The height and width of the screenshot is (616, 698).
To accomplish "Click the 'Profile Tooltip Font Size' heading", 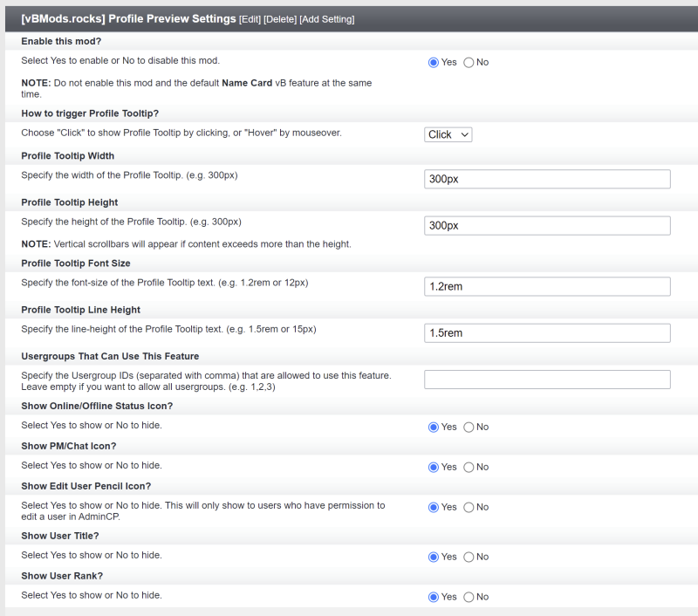I will 76,264.
